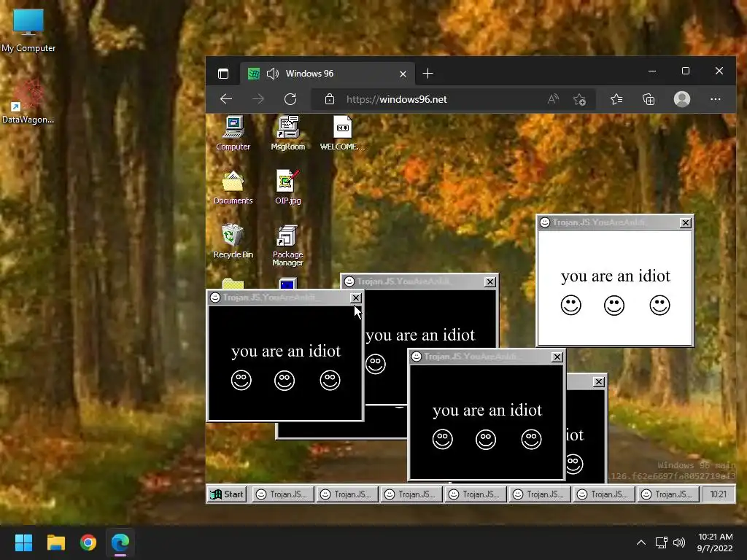Close the Windows 96 tab
747x560 pixels.
click(x=403, y=74)
